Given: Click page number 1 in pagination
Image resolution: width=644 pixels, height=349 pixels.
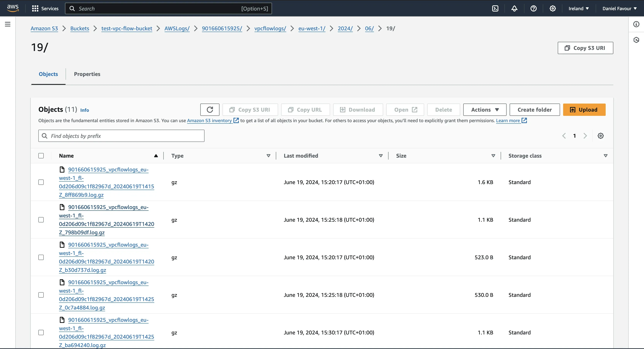Looking at the screenshot, I should pyautogui.click(x=574, y=136).
